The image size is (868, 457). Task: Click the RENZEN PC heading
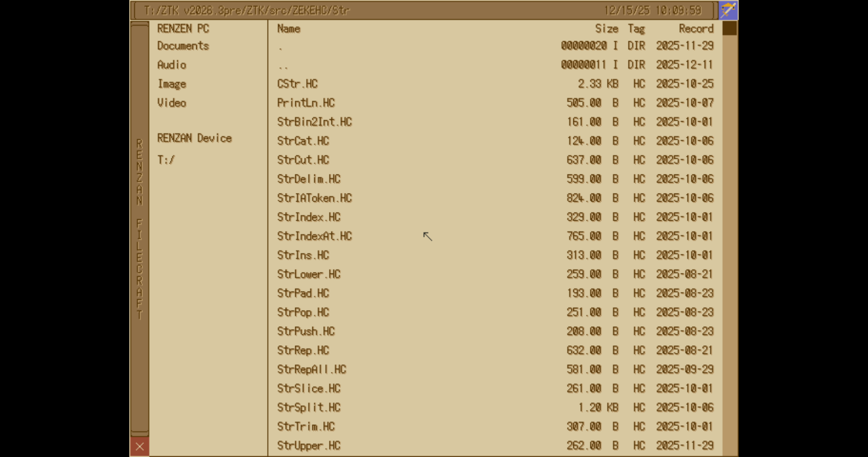coord(183,28)
